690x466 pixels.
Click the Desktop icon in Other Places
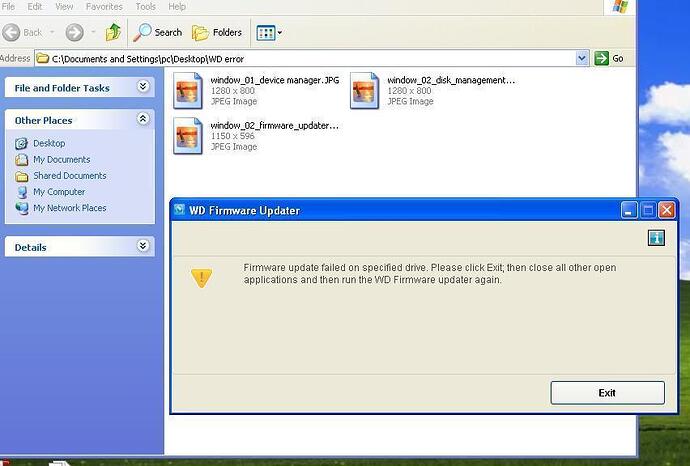(21, 143)
